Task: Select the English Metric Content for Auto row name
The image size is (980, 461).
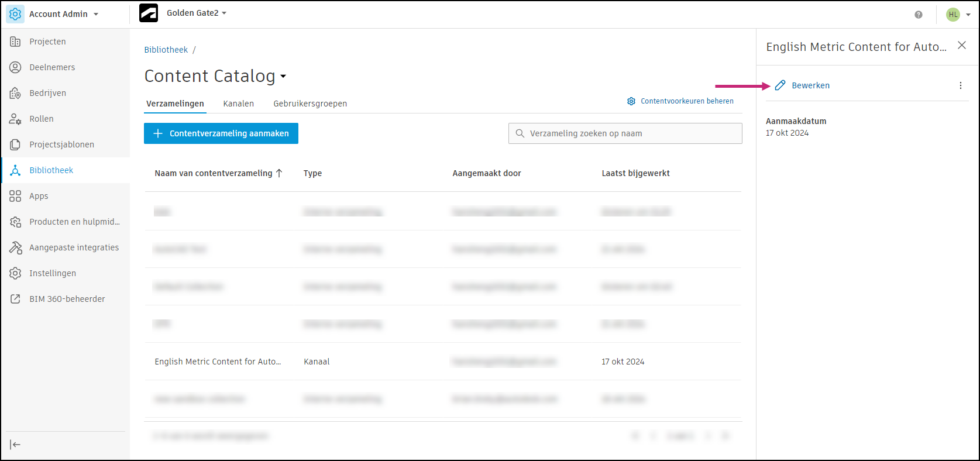Action: [218, 362]
